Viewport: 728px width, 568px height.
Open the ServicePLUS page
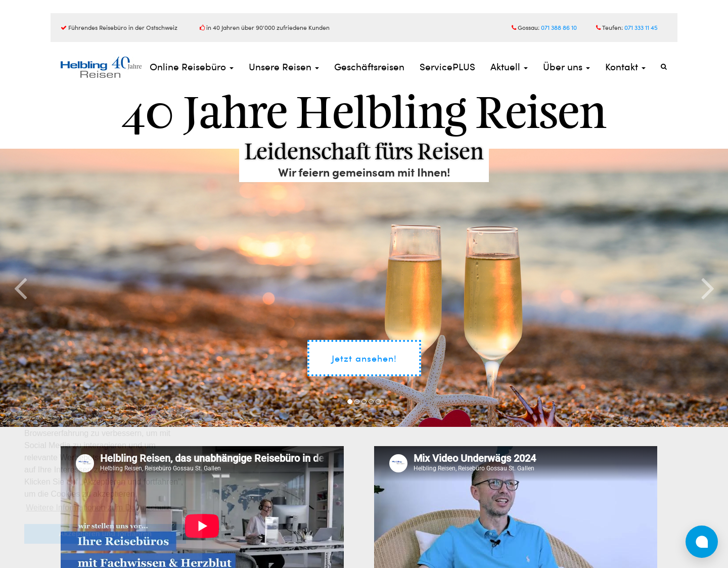pos(447,67)
